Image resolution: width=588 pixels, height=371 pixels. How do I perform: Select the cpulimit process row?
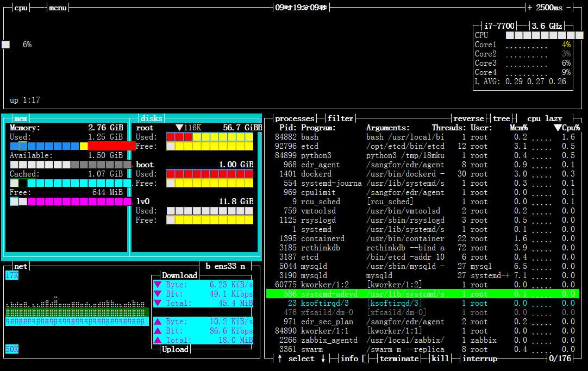point(423,192)
